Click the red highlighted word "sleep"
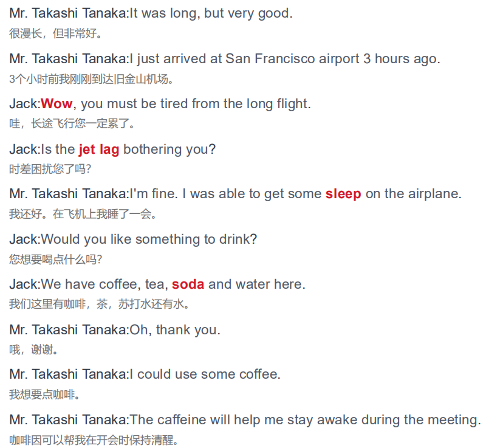Viewport: 503px width, 448px height. [343, 194]
